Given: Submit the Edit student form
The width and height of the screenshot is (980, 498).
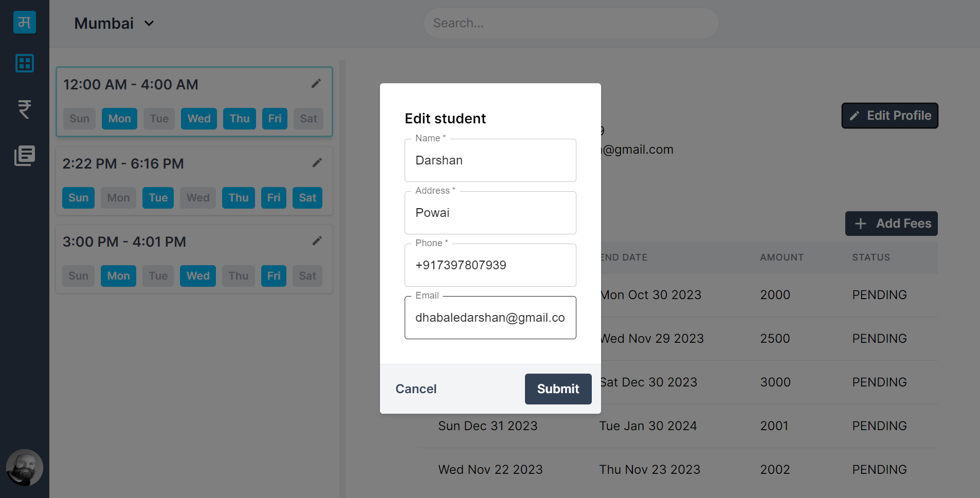Looking at the screenshot, I should tap(558, 389).
